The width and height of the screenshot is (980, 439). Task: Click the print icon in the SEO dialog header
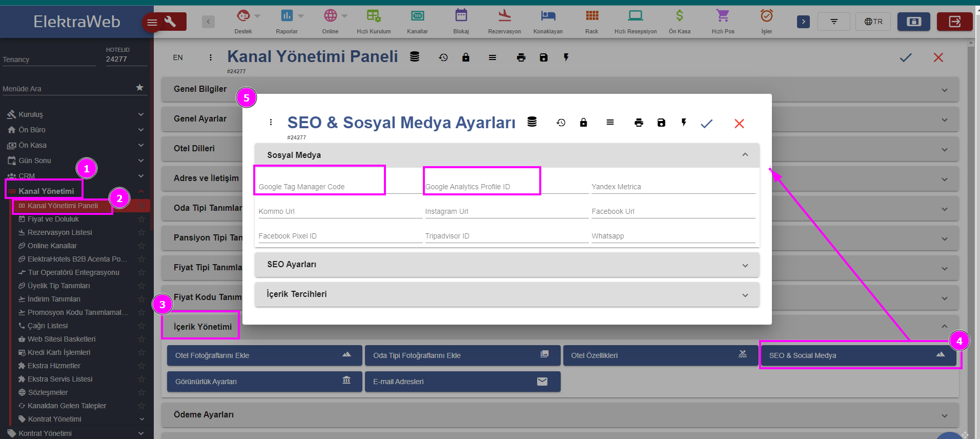[639, 123]
